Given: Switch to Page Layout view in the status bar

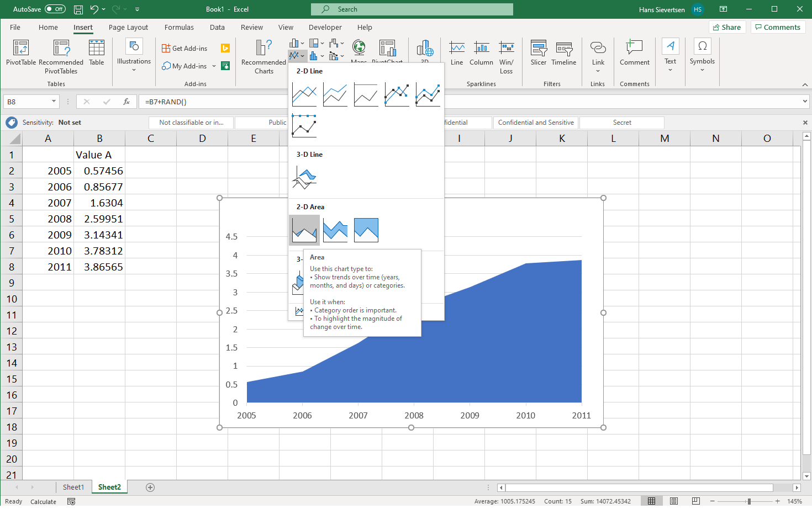Looking at the screenshot, I should point(674,501).
